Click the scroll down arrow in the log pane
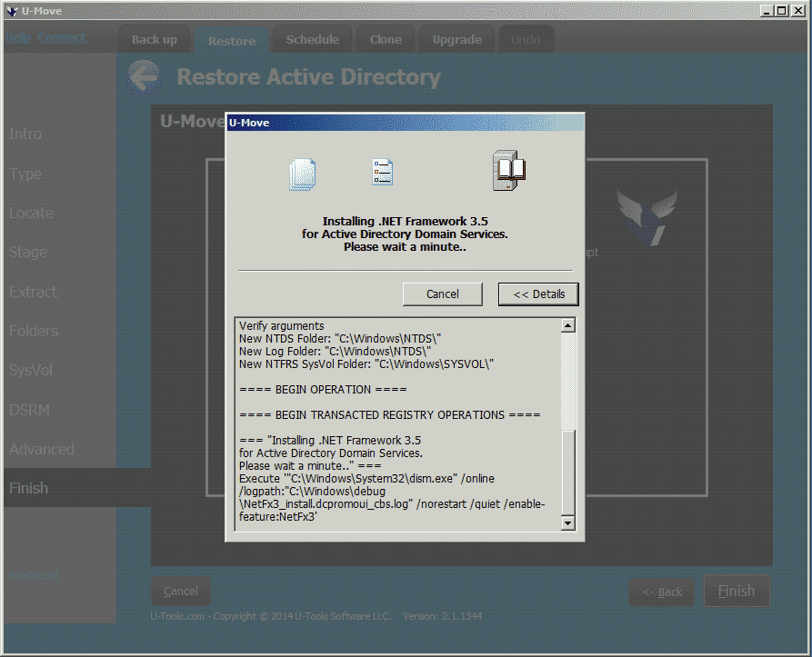 coord(568,523)
